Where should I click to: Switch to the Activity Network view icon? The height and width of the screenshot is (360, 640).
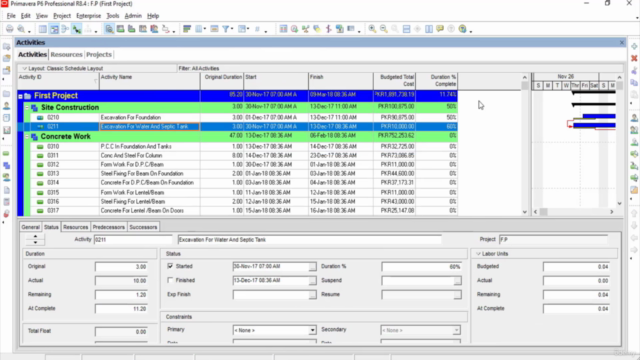point(65,29)
